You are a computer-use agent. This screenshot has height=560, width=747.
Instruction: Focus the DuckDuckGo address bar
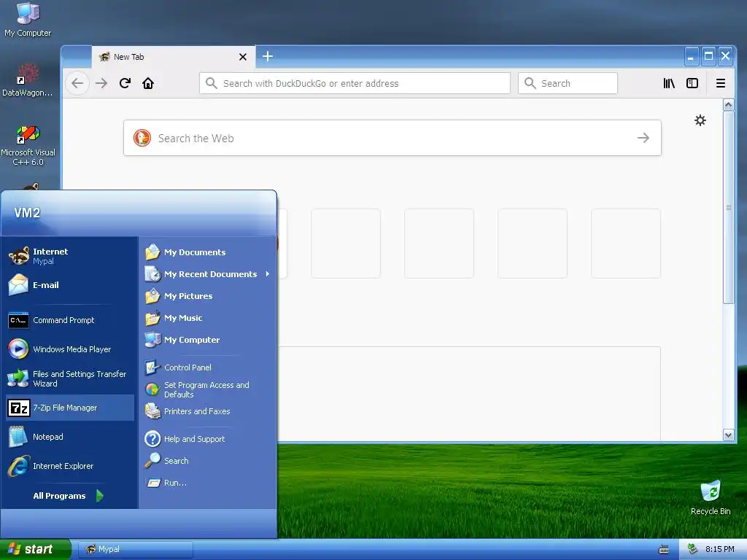click(x=355, y=83)
